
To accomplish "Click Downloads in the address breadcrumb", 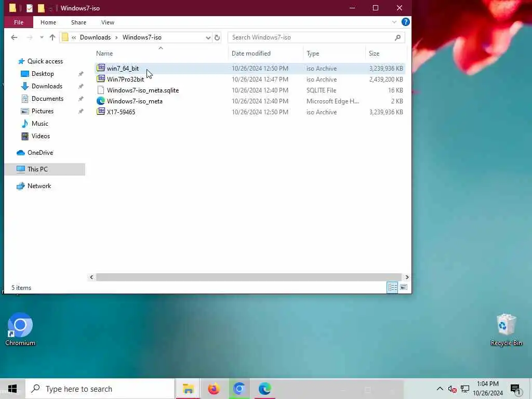I will coord(95,37).
